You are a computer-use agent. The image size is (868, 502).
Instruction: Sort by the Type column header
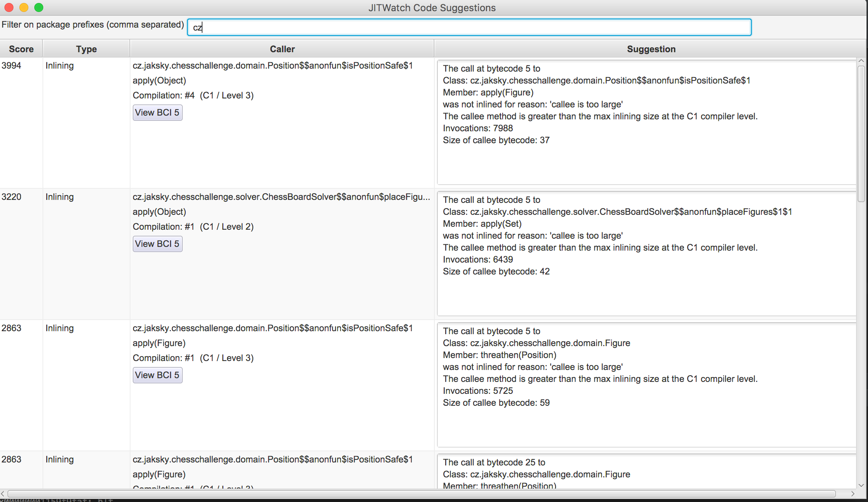(86, 49)
